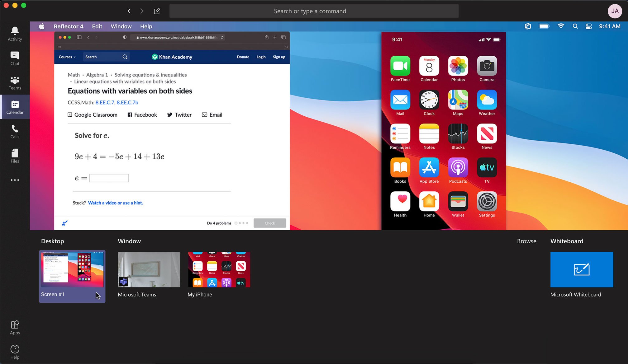Image resolution: width=628 pixels, height=364 pixels.
Task: Open the Edit menu in Reflector 4
Action: (x=97, y=26)
